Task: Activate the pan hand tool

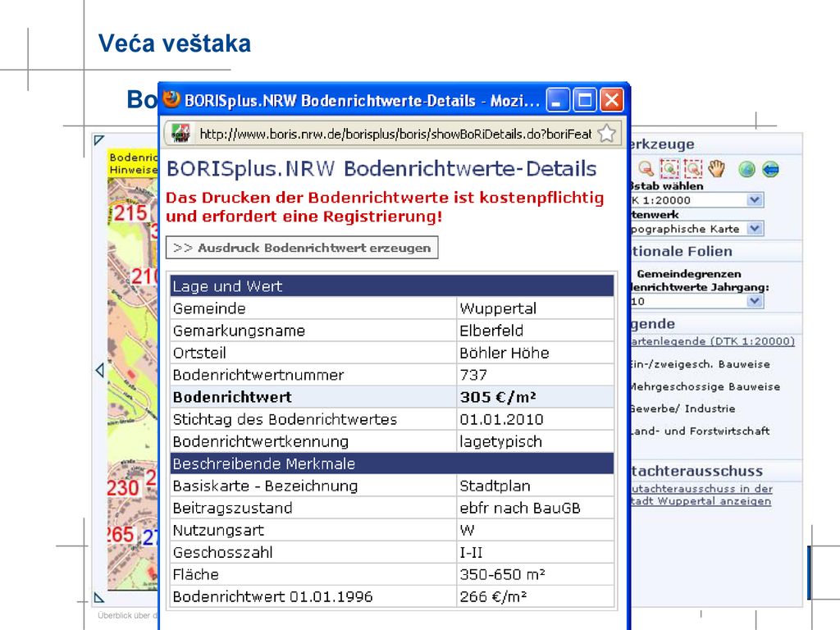Action: (716, 169)
